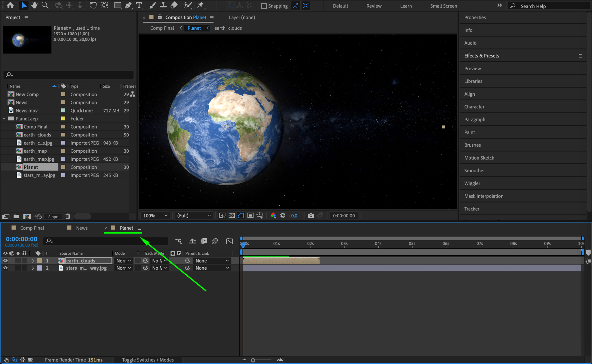Screen dimensions: 592x364
Task: Select the Hand tool
Action: (34, 5)
